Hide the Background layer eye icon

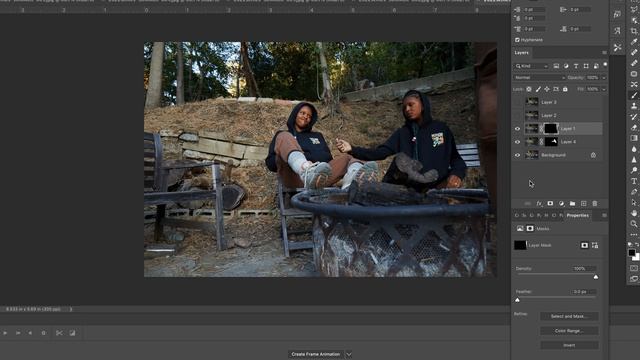coord(517,155)
